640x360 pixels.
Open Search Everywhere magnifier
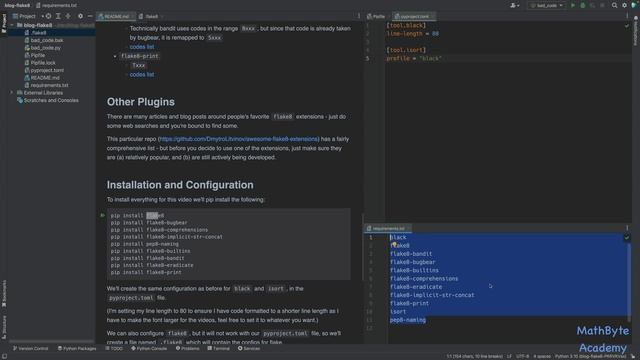[614, 5]
